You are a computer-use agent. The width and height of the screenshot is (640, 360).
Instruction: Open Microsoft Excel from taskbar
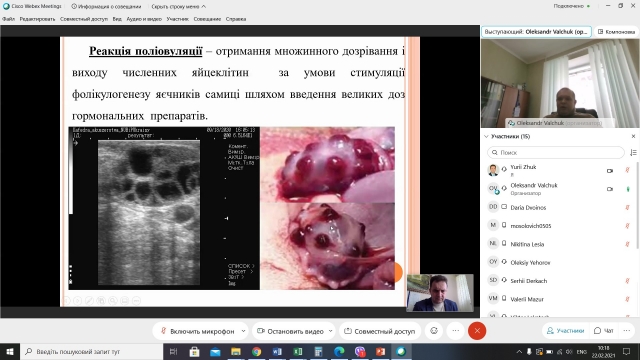[298, 351]
